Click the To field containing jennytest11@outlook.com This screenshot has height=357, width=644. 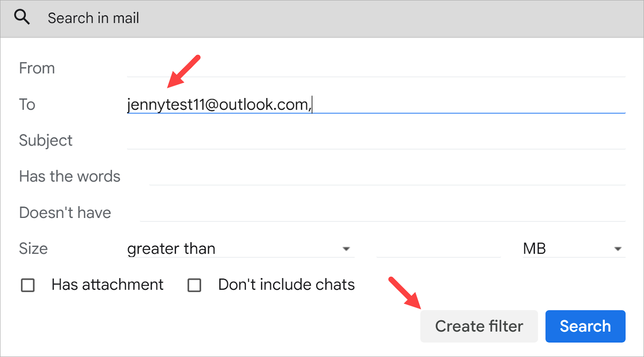(x=376, y=105)
